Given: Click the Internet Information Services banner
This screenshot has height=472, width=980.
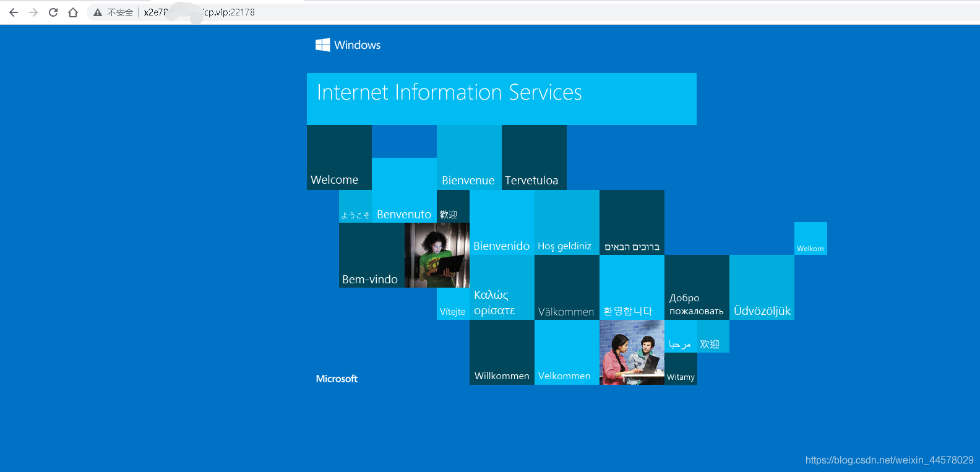Looking at the screenshot, I should point(502,99).
